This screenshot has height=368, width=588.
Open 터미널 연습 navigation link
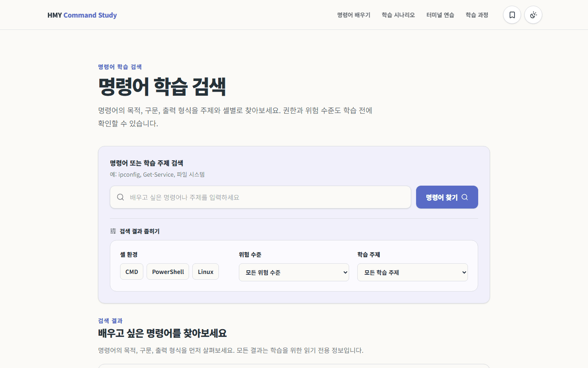[440, 15]
